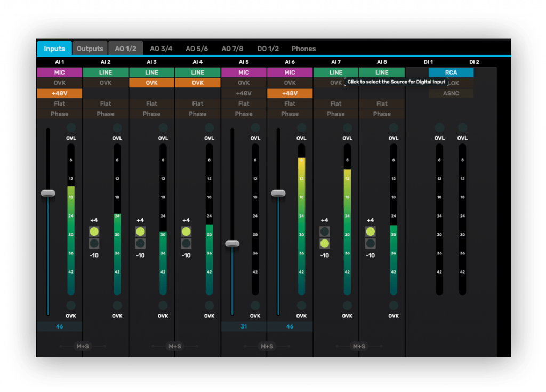Turn off OVK on channel AI 3
546x392 pixels.
(151, 83)
